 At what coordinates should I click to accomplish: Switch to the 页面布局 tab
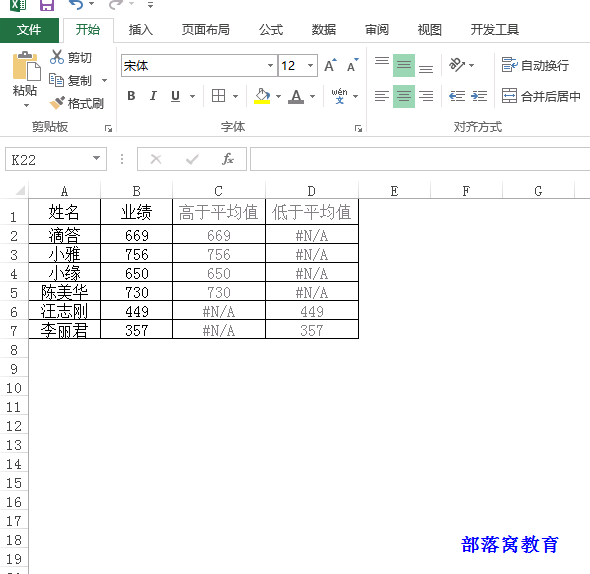(205, 30)
